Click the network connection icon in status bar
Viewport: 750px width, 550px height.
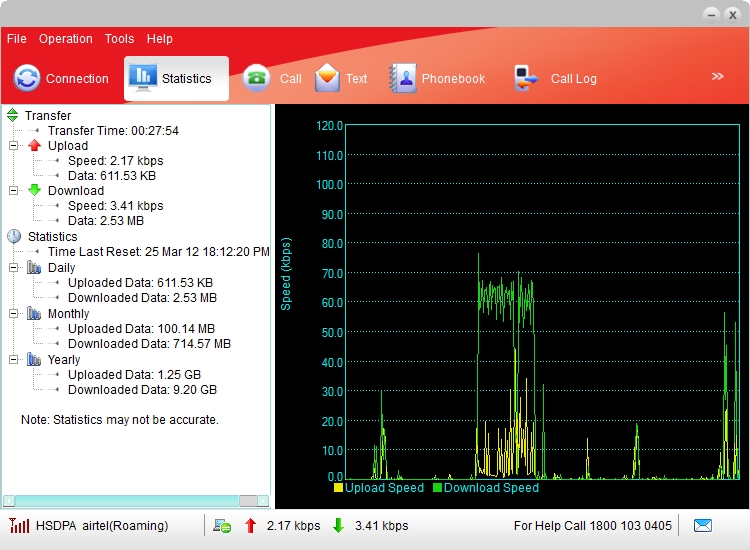pos(222,526)
